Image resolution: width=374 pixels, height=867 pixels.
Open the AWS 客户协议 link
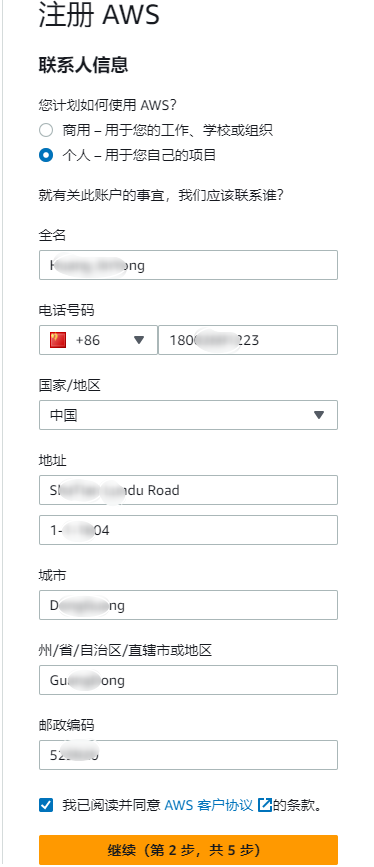pyautogui.click(x=209, y=805)
